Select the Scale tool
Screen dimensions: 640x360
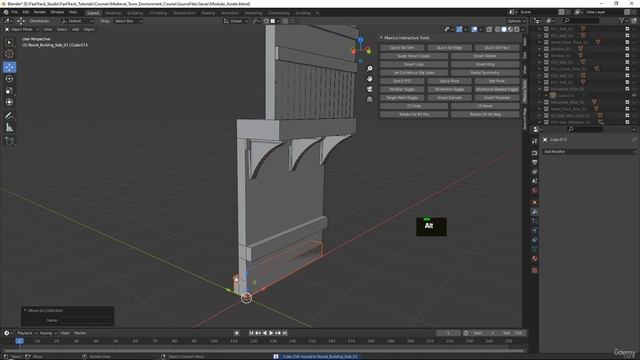[x=9, y=91]
